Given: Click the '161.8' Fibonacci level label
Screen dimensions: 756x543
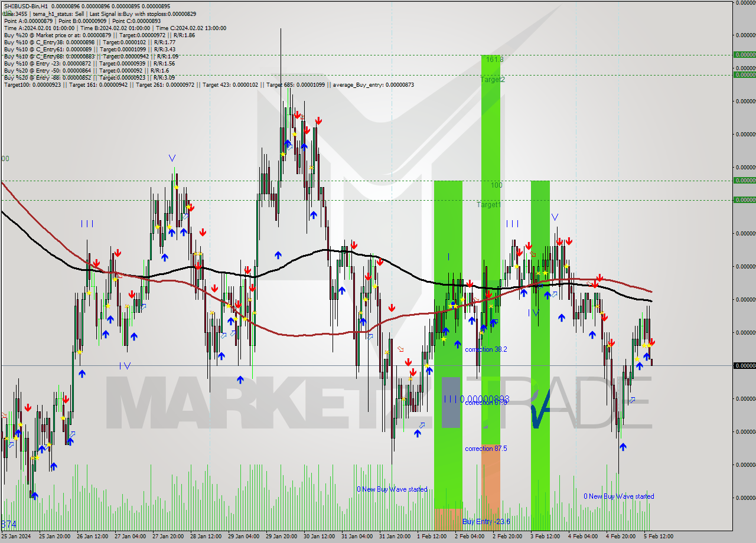Looking at the screenshot, I should [x=495, y=60].
